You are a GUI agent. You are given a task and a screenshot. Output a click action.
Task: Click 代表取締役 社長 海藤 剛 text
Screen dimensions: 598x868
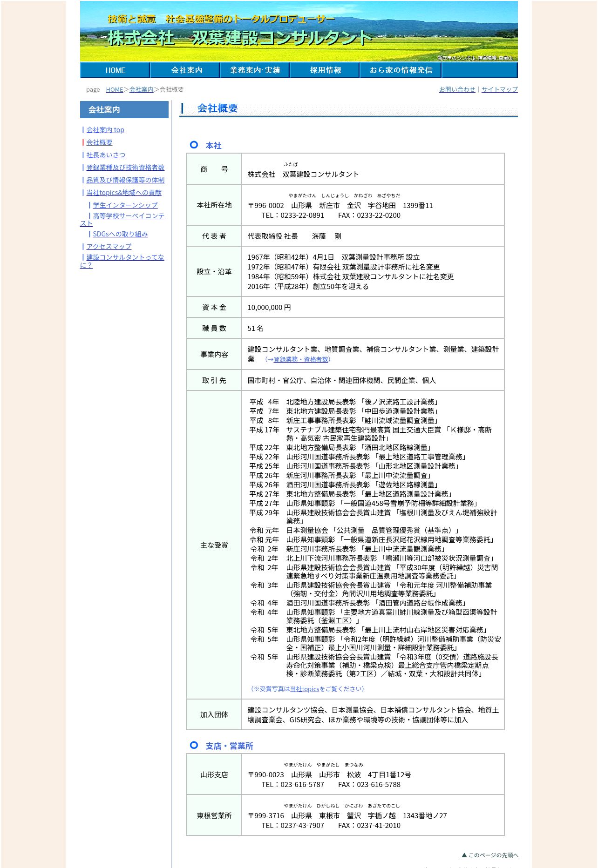[x=294, y=236]
